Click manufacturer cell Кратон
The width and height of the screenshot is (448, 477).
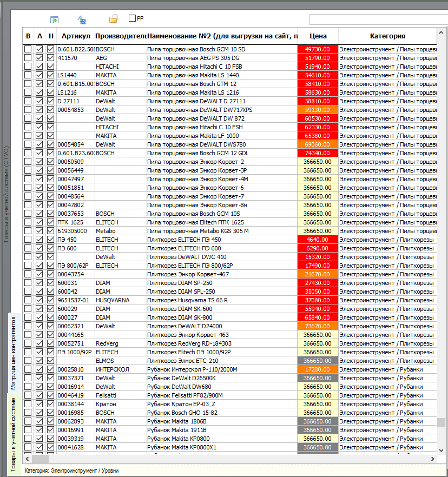tap(121, 404)
